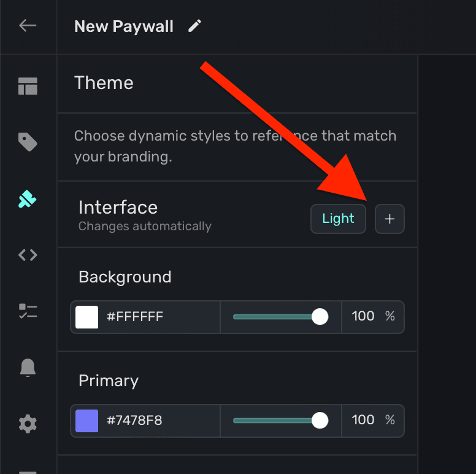Click the back arrow icon

[28, 26]
